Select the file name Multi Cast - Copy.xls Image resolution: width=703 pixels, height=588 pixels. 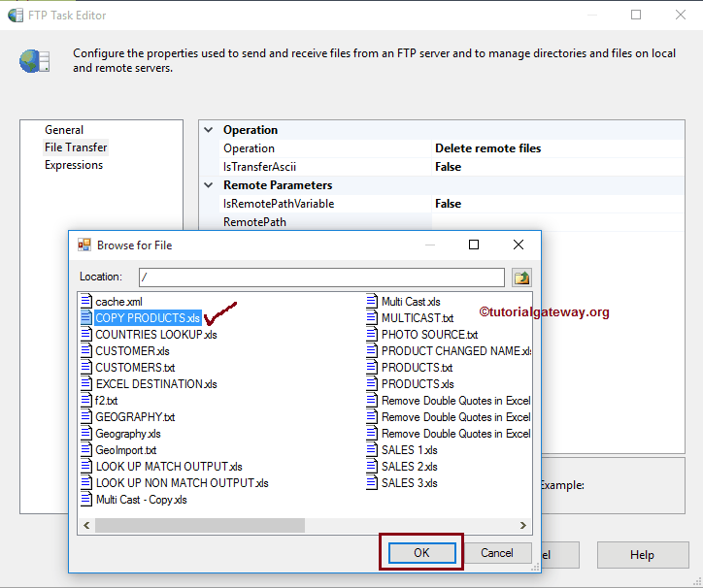(x=141, y=500)
